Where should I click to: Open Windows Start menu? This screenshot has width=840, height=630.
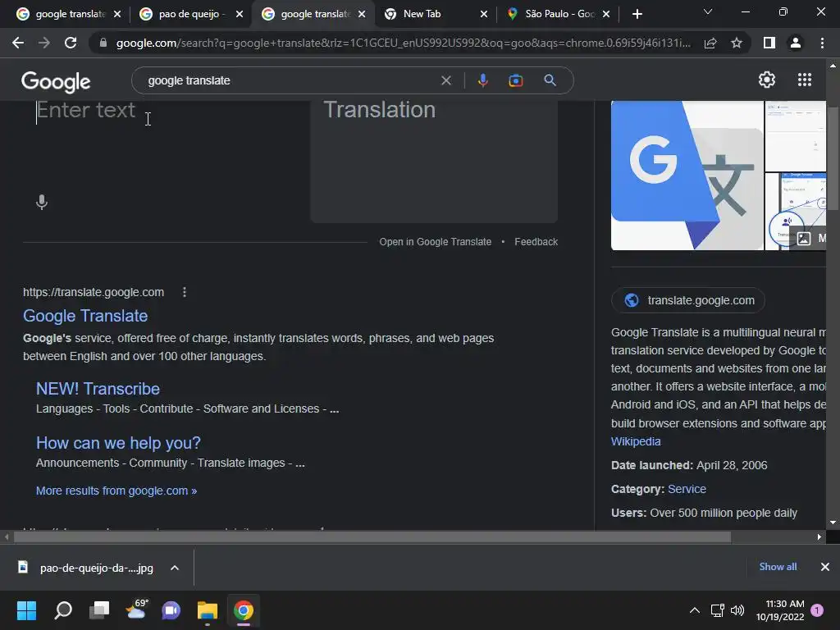pyautogui.click(x=26, y=610)
